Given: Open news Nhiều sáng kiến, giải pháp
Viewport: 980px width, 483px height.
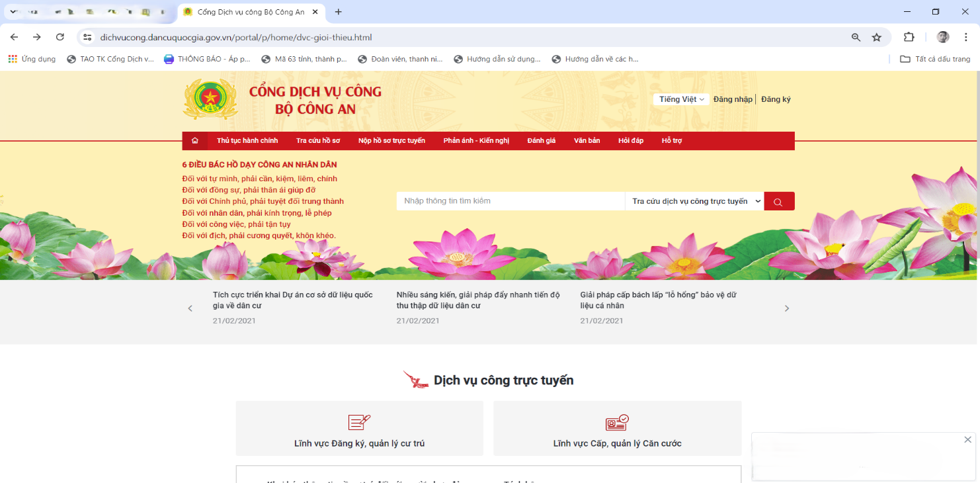Looking at the screenshot, I should tap(478, 300).
